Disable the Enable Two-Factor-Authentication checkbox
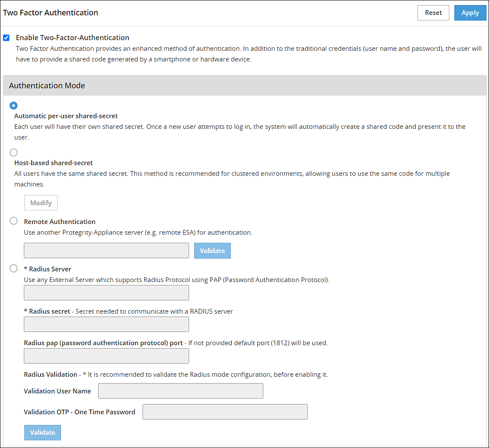The image size is (489, 448). (x=6, y=38)
